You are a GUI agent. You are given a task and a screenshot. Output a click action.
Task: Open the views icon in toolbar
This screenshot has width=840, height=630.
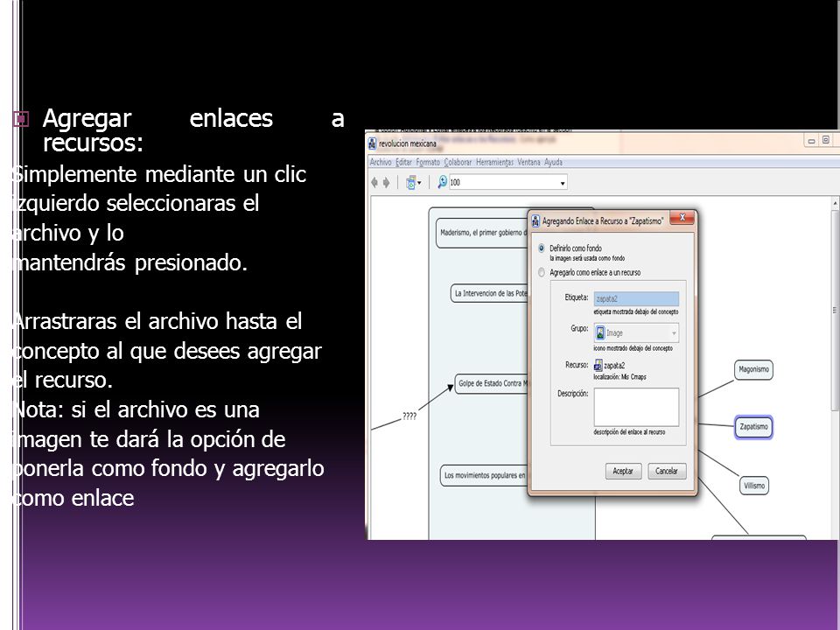pyautogui.click(x=411, y=183)
